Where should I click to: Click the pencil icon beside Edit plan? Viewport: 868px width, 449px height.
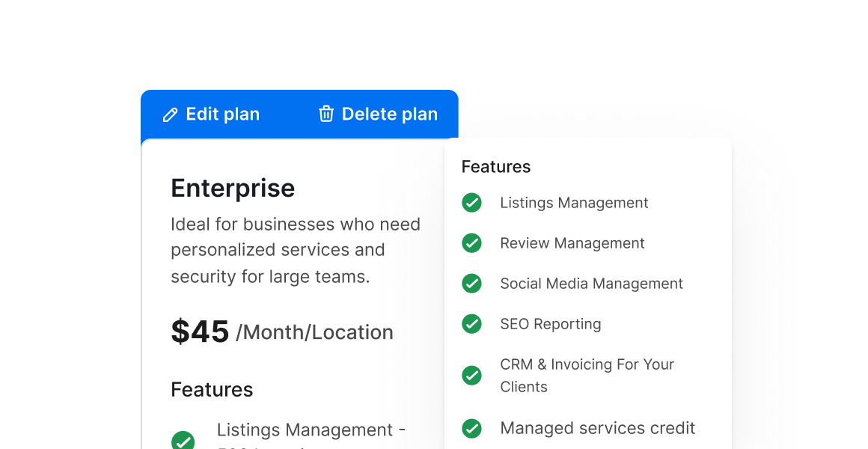[x=170, y=114]
